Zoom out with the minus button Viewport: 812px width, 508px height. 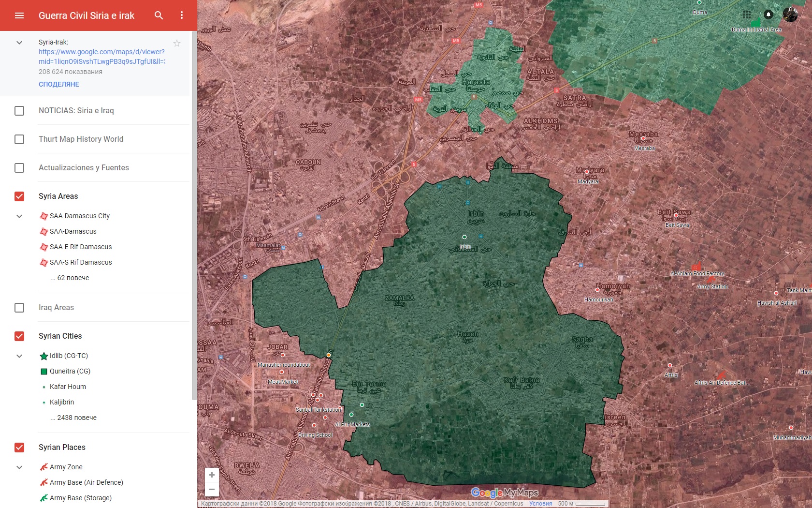coord(212,489)
